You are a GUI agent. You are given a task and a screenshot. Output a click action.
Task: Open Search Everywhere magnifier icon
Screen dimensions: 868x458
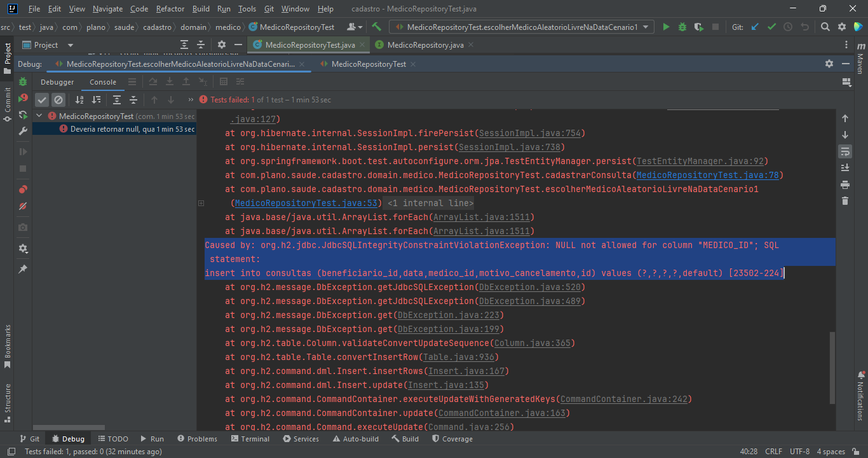click(x=825, y=27)
